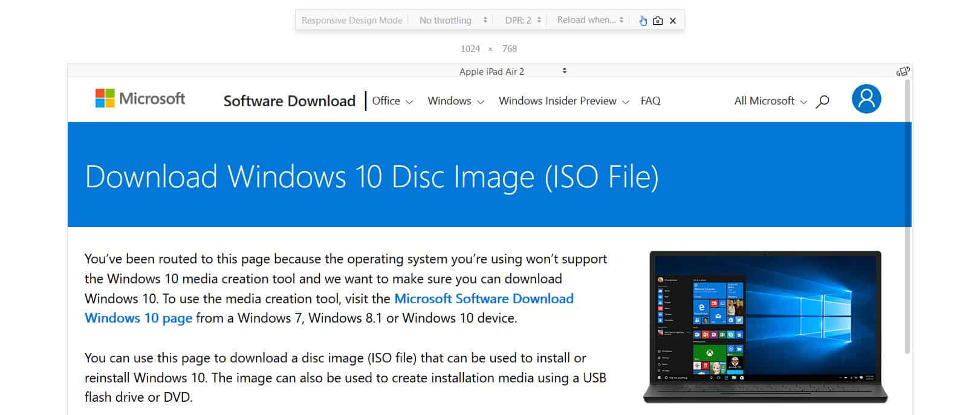980x415 pixels.
Task: Take a screenshot with the camera icon
Action: click(658, 21)
